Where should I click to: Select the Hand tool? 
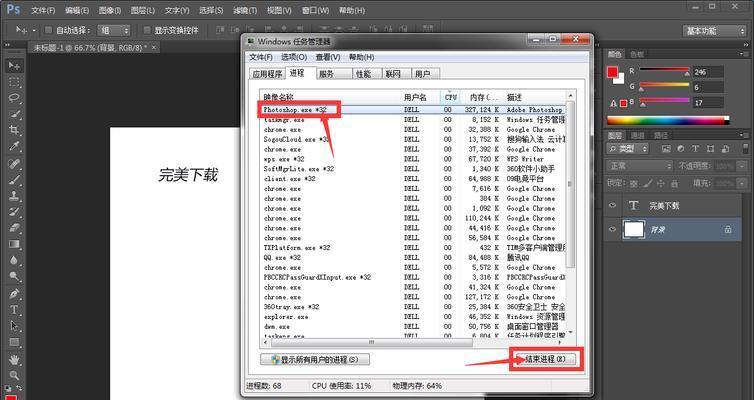tap(14, 360)
